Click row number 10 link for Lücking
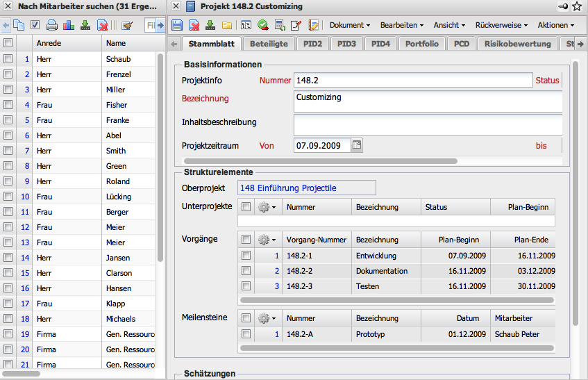The image size is (588, 380). [25, 197]
